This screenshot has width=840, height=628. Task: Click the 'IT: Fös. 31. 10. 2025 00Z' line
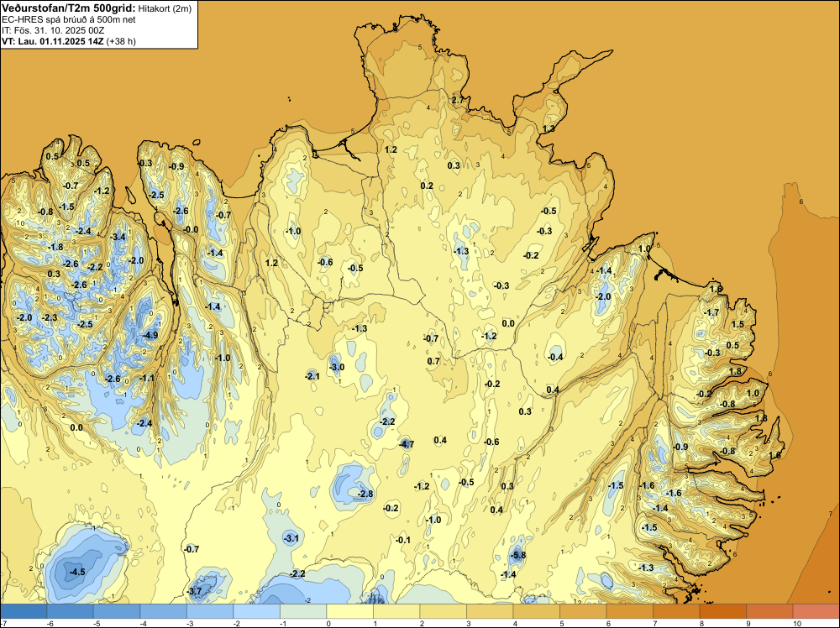click(52, 30)
